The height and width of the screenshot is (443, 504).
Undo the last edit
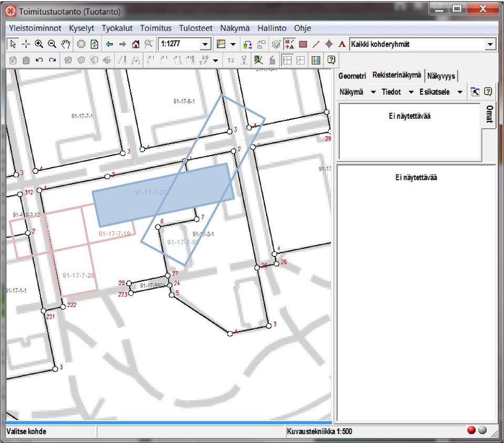pos(39,60)
